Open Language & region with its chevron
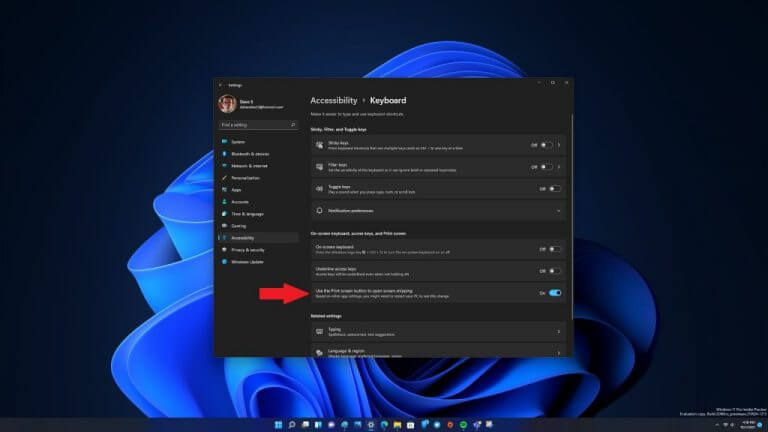This screenshot has width=768, height=432. coord(559,353)
